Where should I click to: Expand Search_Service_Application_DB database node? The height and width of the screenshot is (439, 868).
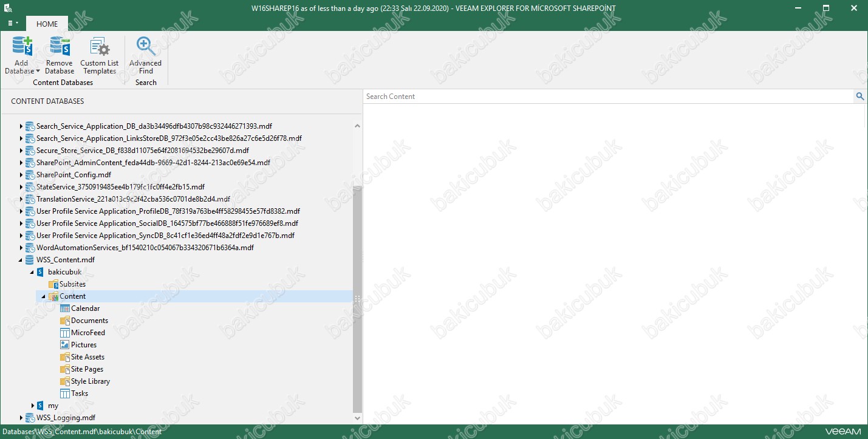[21, 126]
